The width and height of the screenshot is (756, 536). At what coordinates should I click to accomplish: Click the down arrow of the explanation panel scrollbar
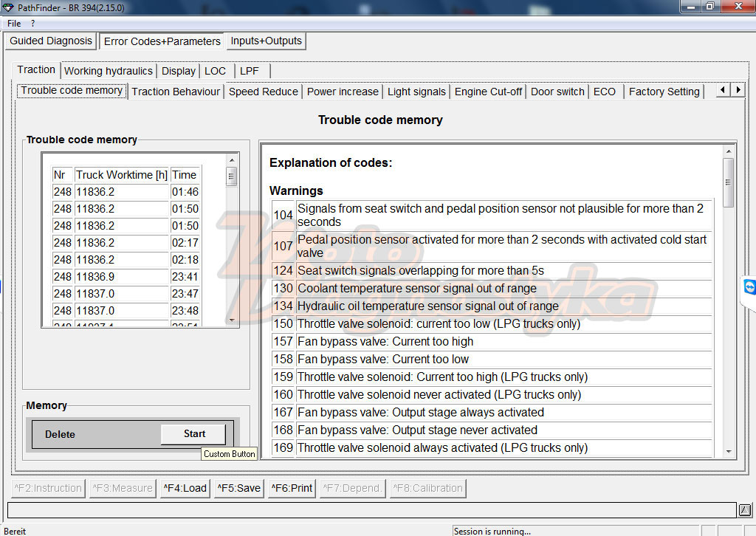(x=729, y=452)
